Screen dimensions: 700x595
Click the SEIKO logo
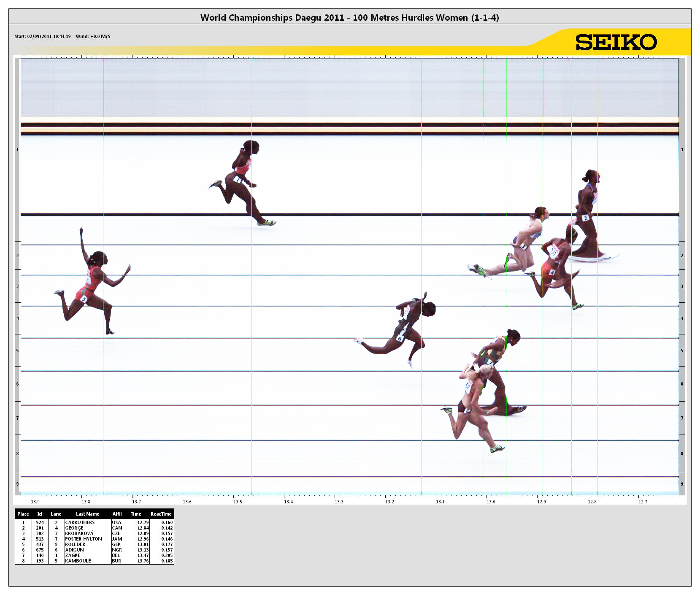point(616,43)
